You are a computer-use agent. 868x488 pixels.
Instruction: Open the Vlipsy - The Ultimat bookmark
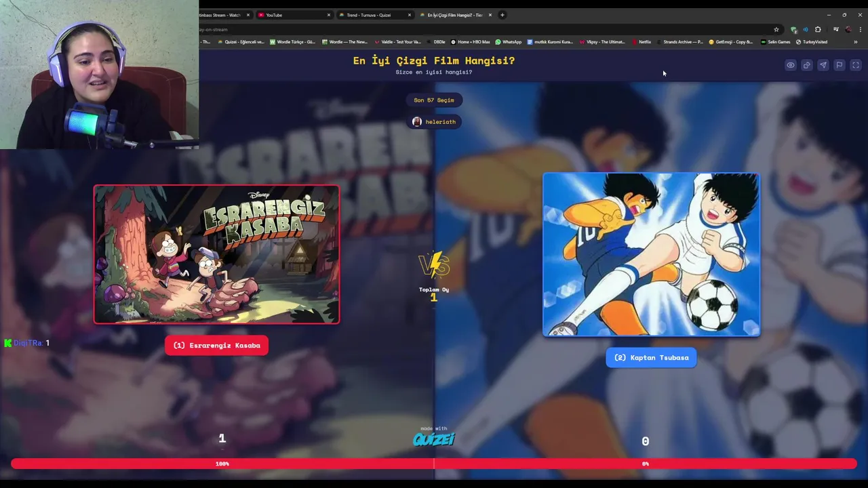[602, 42]
